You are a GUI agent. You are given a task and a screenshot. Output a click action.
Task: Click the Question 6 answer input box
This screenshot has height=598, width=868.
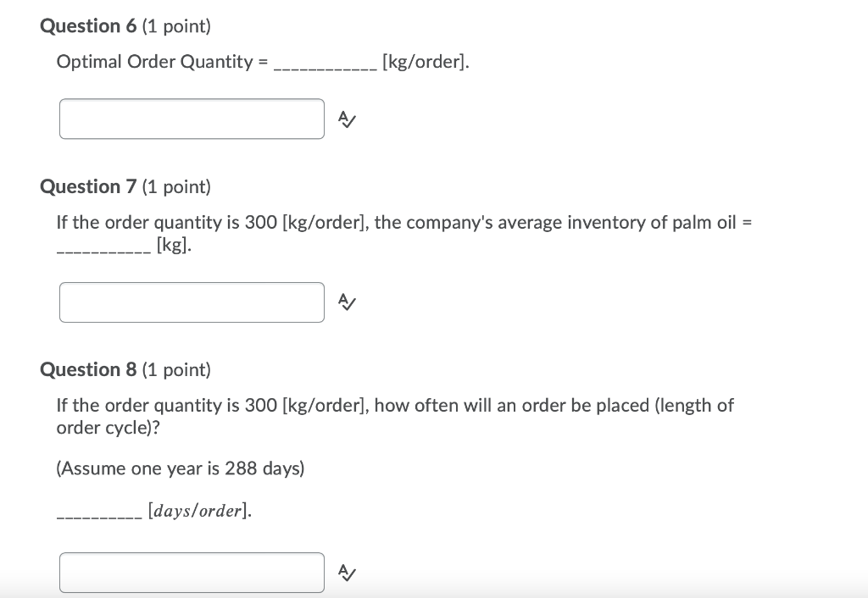192,119
